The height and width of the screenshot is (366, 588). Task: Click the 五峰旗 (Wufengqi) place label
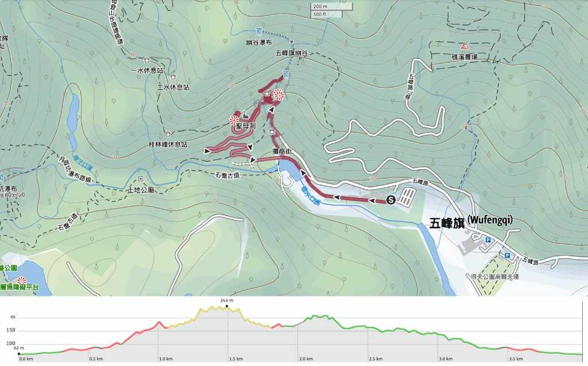(471, 222)
